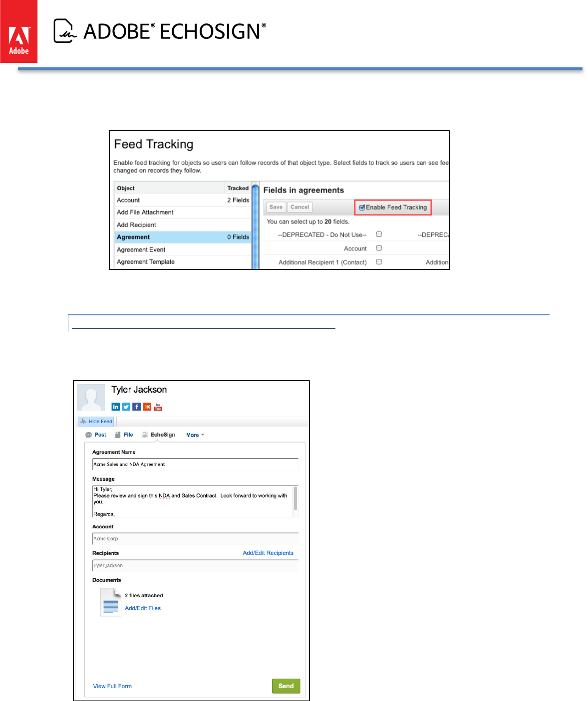Expand the More publisher actions dropdown
The height and width of the screenshot is (701, 588).
click(x=195, y=435)
